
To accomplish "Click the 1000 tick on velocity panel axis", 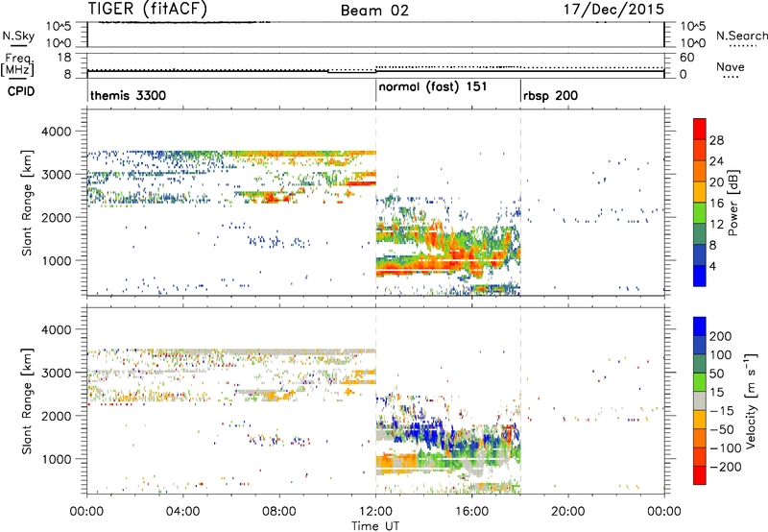I will [57, 459].
